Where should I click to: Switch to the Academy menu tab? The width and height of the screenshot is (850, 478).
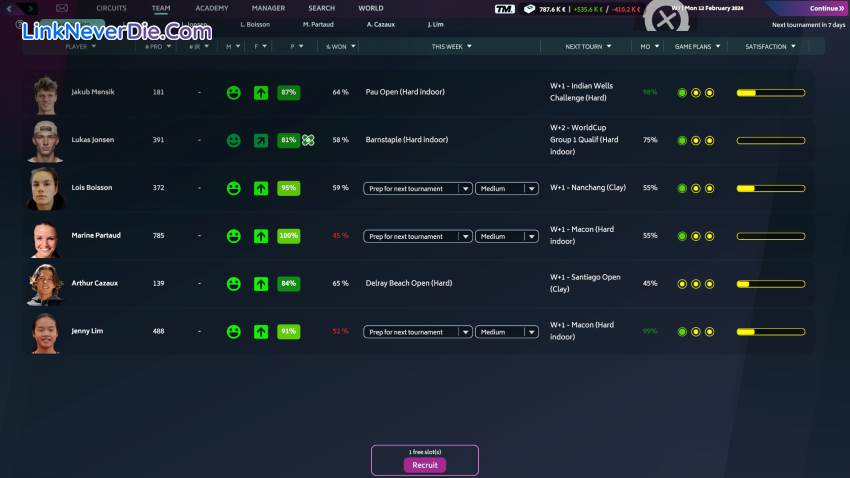(x=212, y=8)
